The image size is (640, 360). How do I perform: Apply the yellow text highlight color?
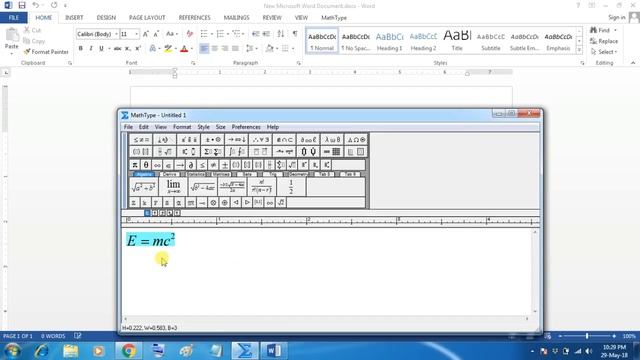(168, 49)
